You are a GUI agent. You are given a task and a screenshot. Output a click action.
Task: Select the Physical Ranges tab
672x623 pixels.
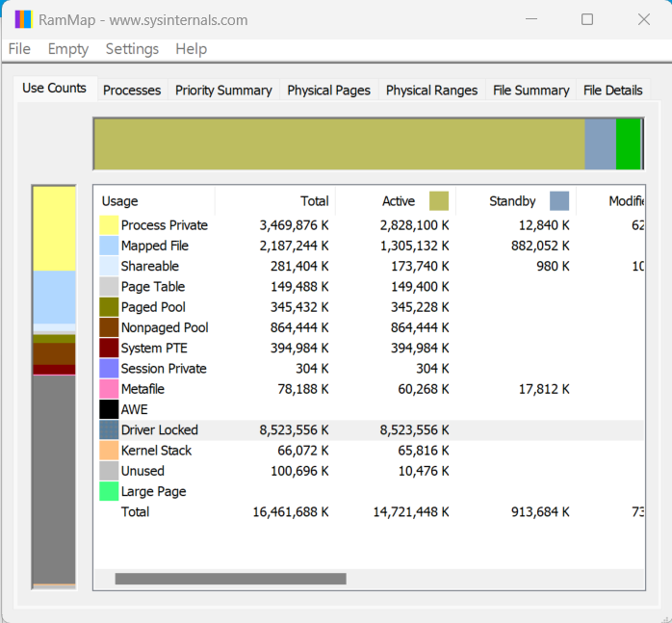(431, 91)
